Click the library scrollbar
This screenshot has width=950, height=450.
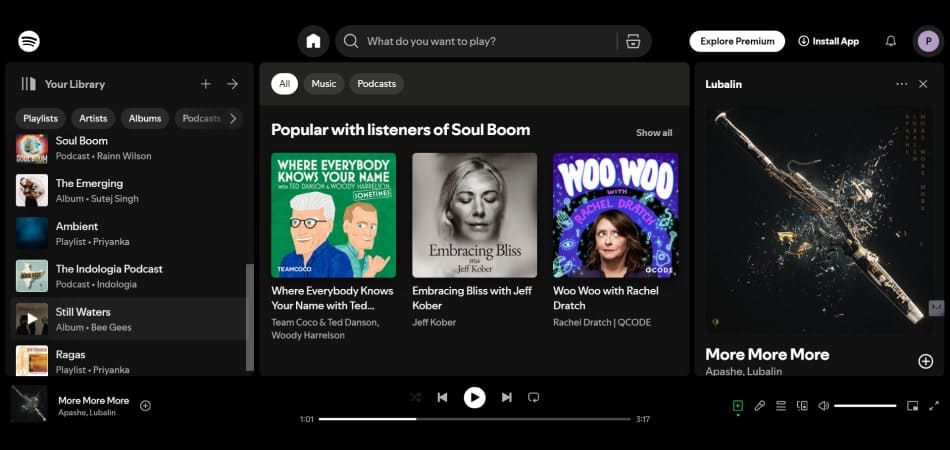pos(250,317)
